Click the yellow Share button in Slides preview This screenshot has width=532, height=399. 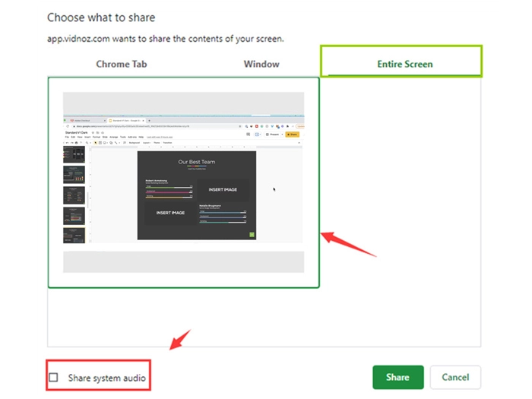click(x=293, y=134)
